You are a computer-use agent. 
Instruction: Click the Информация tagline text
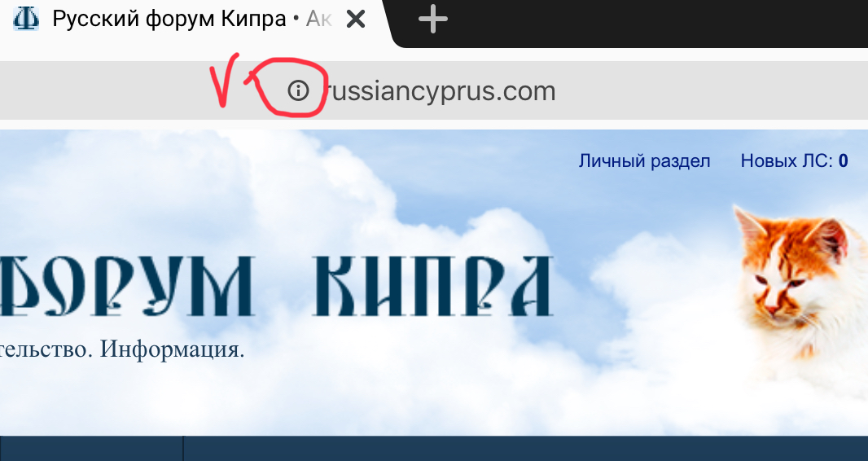coord(172,349)
